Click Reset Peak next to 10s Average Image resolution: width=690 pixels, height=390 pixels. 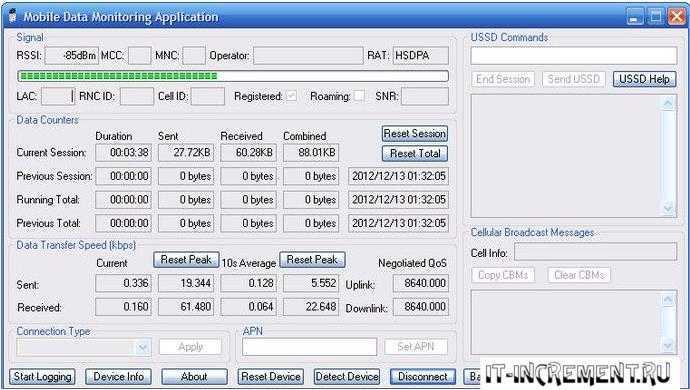point(312,260)
